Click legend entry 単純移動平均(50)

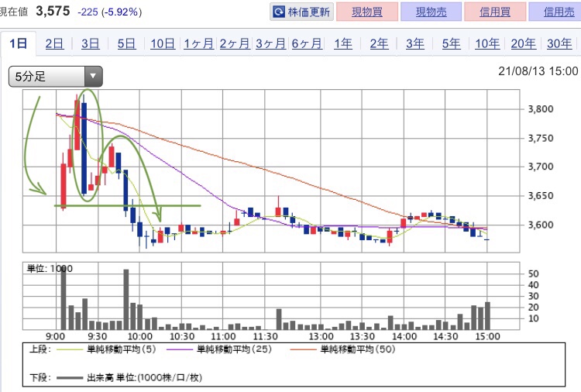(358, 349)
